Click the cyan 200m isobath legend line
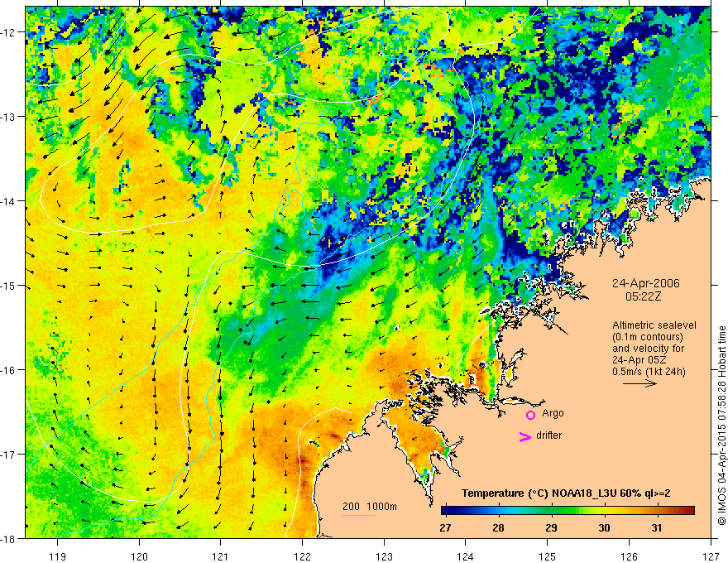Screen dimensions: 728x563 pos(359,515)
